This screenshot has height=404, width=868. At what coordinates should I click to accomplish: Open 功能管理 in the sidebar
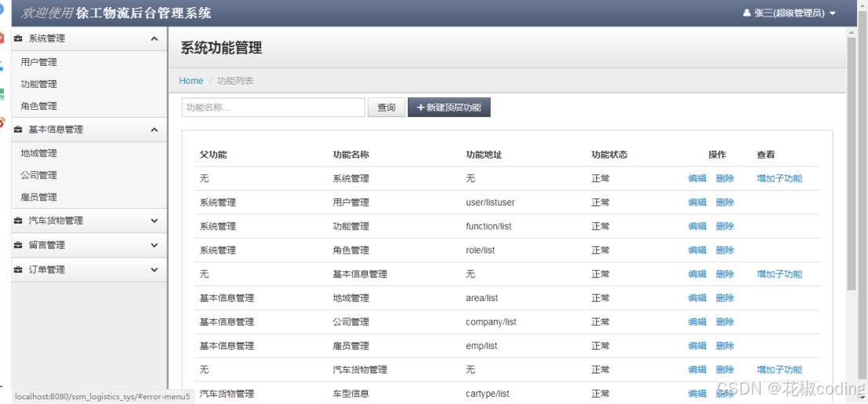tap(38, 84)
